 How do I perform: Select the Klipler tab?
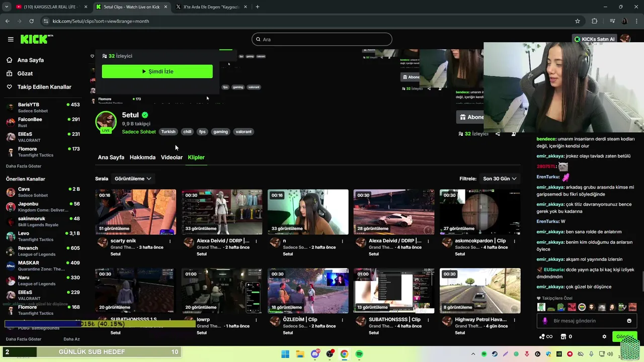click(196, 157)
